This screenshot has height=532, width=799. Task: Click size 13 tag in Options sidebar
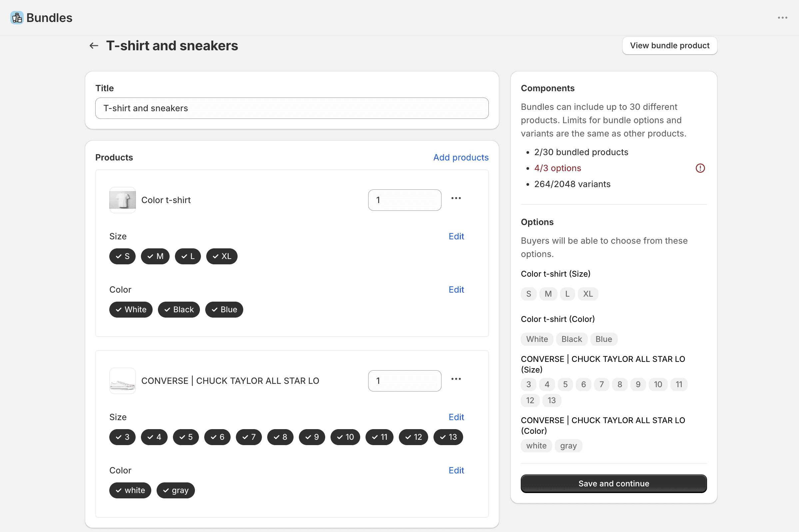click(x=551, y=400)
